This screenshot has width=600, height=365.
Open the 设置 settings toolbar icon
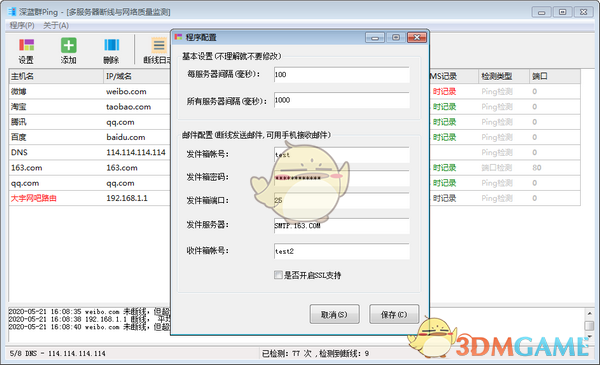coord(26,51)
